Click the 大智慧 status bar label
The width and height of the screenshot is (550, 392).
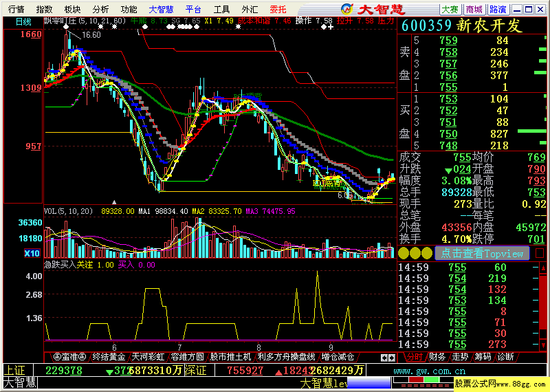[x=20, y=383]
